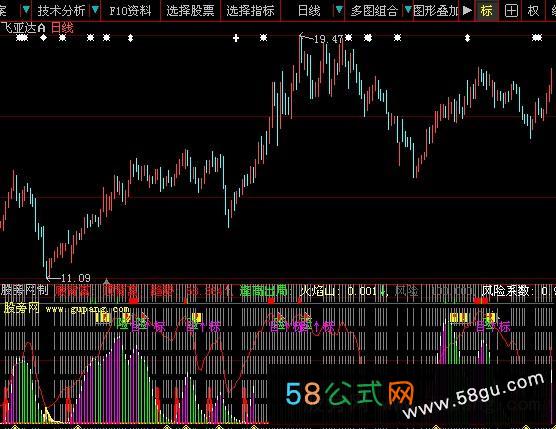
Task: Click the up-down arrow marker near chart top-left
Action: click(130, 38)
